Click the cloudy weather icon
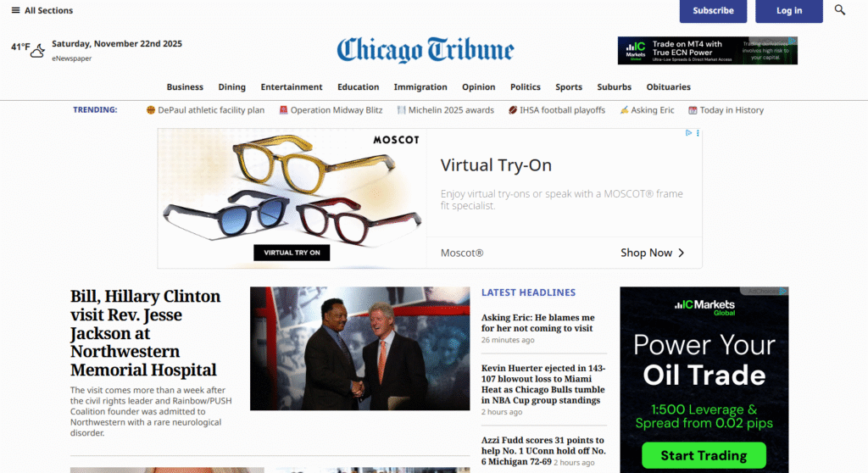Screen dimensions: 868x473 [37, 50]
